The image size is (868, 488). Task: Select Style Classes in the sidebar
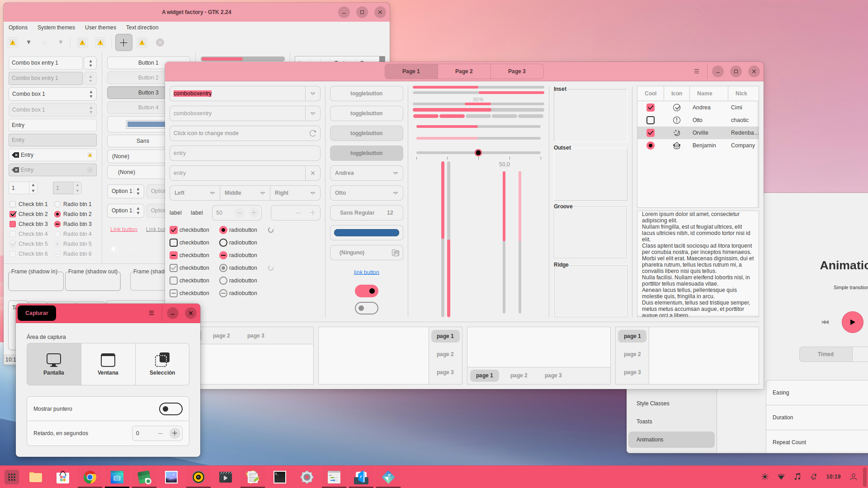tap(671, 404)
